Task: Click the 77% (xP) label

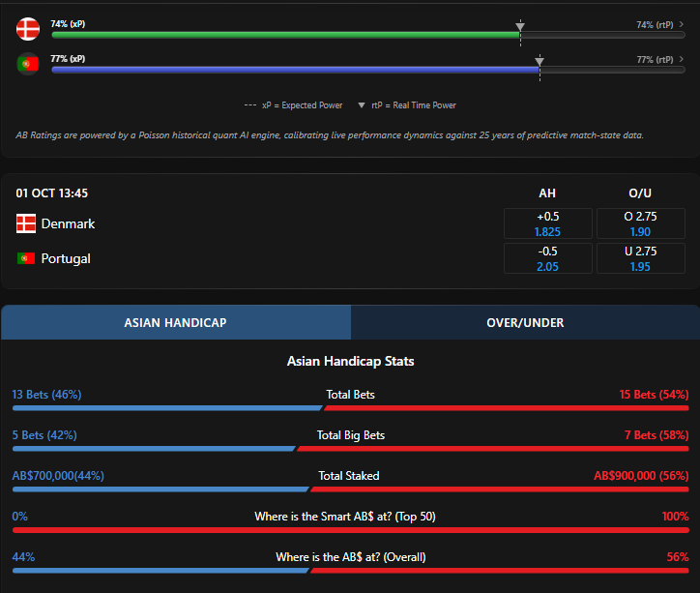Action: click(x=68, y=58)
